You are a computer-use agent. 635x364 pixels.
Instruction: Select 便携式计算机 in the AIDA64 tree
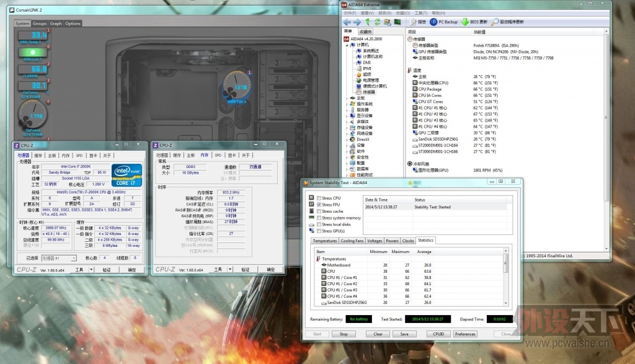371,86
